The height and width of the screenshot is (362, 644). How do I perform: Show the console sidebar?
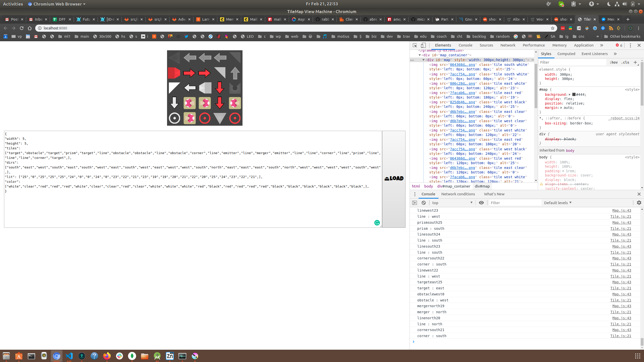415,203
